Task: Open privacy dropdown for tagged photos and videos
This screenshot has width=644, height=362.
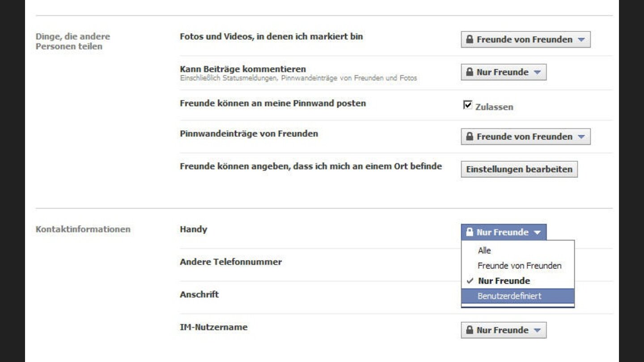Action: coord(525,39)
